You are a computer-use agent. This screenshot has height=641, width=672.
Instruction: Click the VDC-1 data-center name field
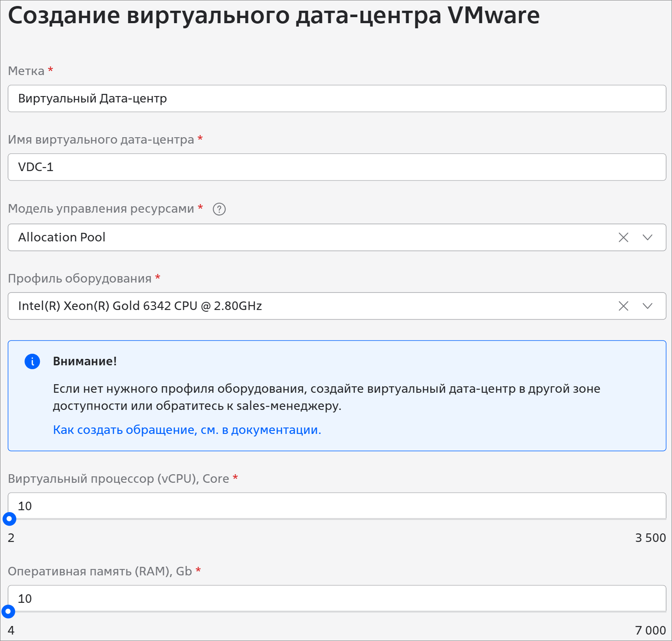[x=337, y=167]
